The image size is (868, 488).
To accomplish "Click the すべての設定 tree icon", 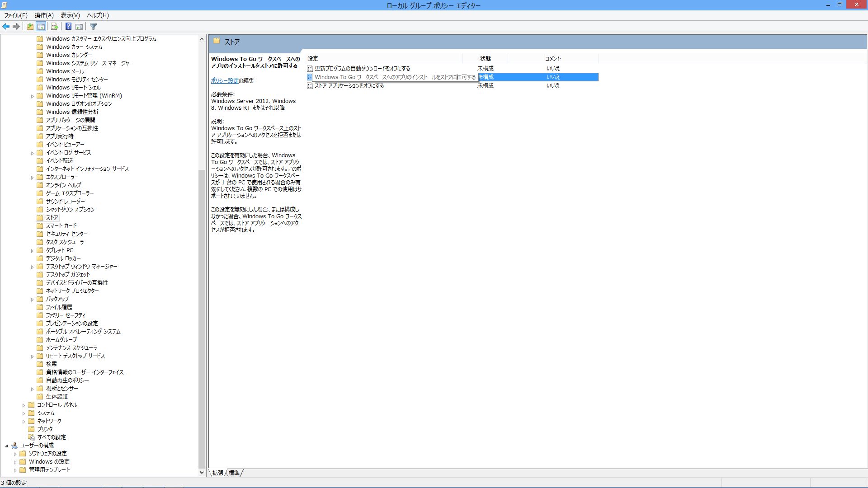I will coord(32,437).
